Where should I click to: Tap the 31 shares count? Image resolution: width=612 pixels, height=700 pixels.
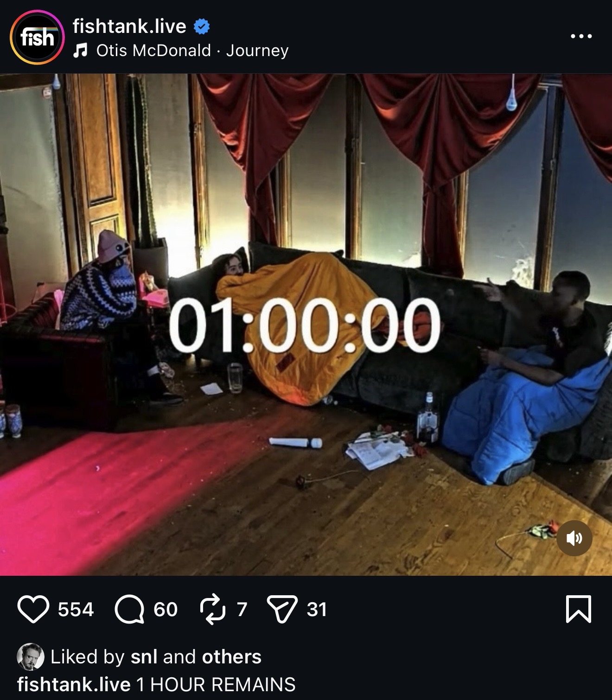317,609
